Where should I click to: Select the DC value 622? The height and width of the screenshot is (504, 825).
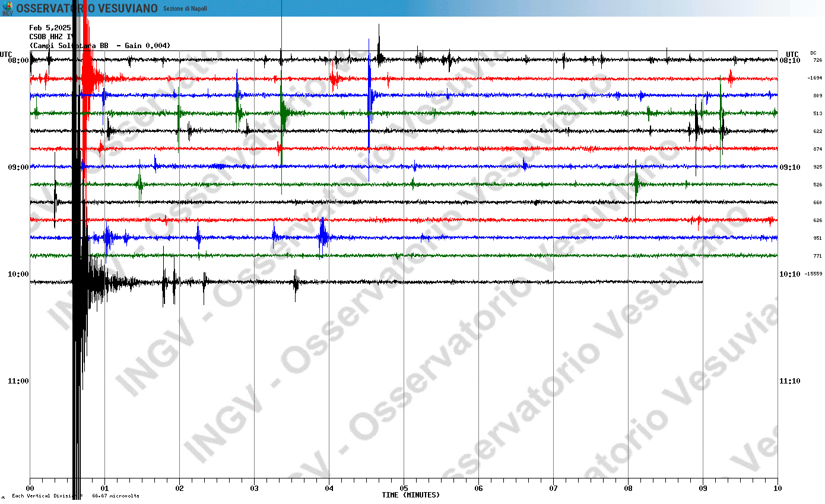pos(817,132)
